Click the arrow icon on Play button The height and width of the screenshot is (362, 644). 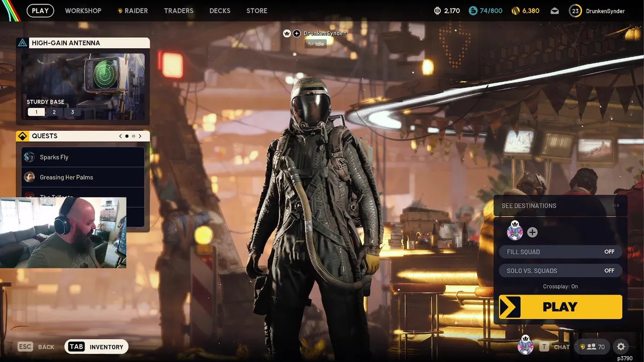[x=510, y=307]
